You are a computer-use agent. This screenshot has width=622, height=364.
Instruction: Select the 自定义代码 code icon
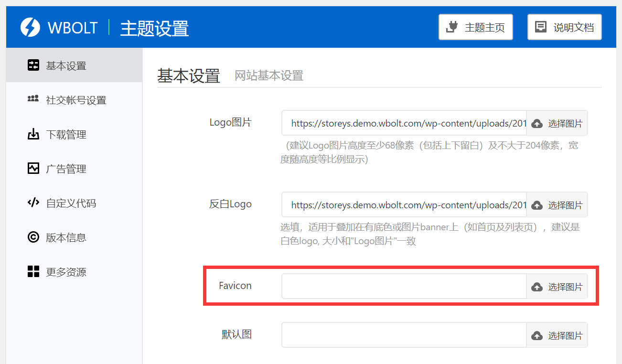point(32,203)
